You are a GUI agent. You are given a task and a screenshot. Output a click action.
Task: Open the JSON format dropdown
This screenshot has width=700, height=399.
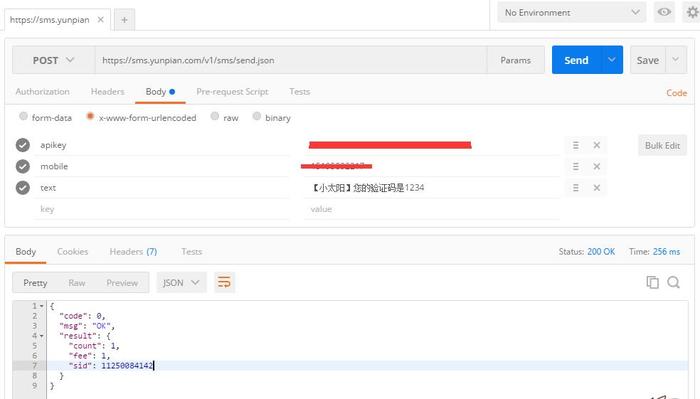pyautogui.click(x=181, y=283)
